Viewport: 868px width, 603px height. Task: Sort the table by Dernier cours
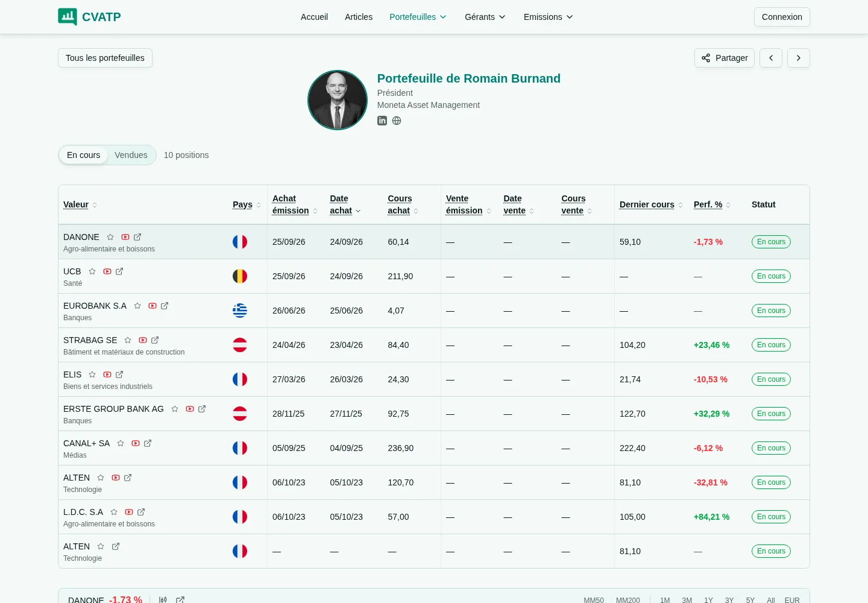coord(651,204)
